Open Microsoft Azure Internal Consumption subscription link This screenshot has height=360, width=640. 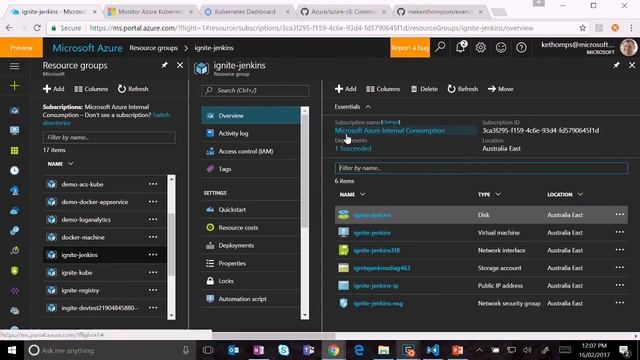pos(390,131)
